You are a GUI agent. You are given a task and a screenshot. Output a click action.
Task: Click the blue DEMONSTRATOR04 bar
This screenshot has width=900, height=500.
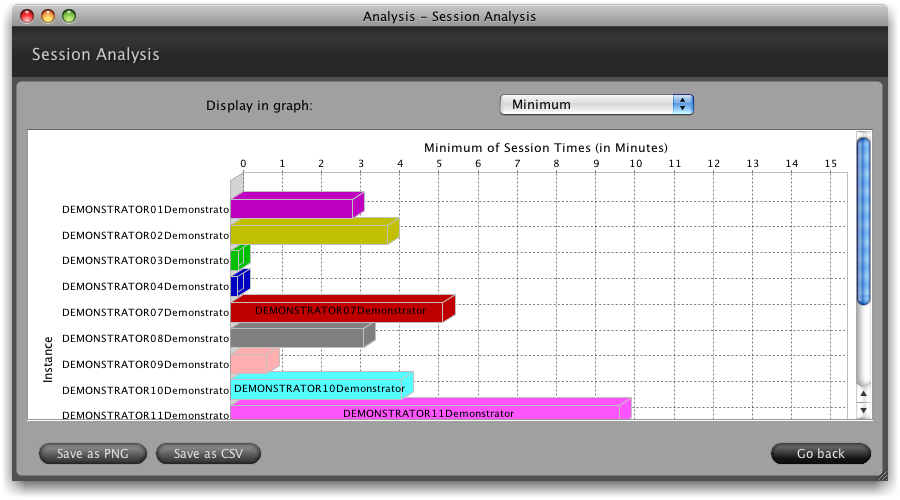click(x=236, y=286)
